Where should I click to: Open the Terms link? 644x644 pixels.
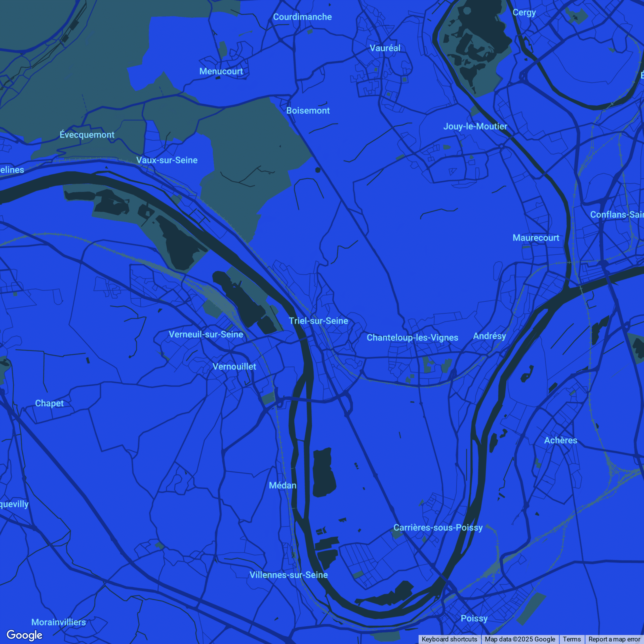[x=572, y=639]
